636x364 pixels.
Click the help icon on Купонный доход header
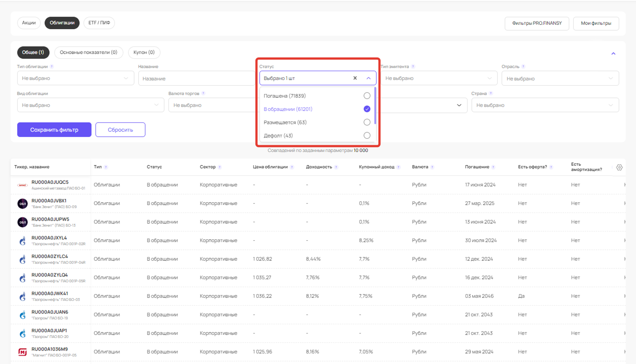[398, 167]
